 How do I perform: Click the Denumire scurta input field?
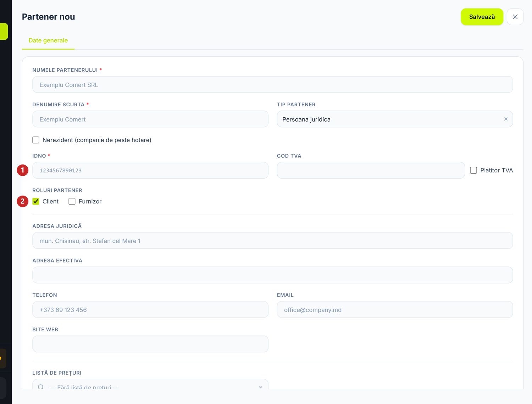pyautogui.click(x=150, y=119)
